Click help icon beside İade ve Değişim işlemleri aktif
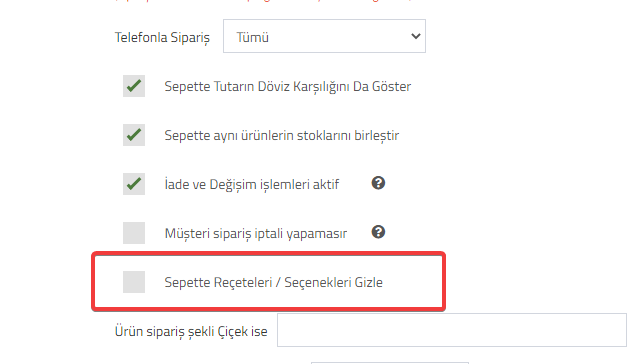Screen dimensions: 630x364 (x=378, y=183)
